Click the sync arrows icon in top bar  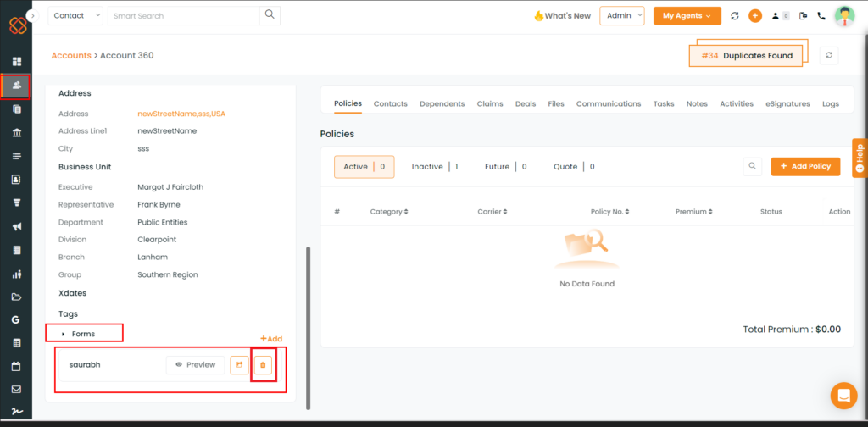[735, 16]
